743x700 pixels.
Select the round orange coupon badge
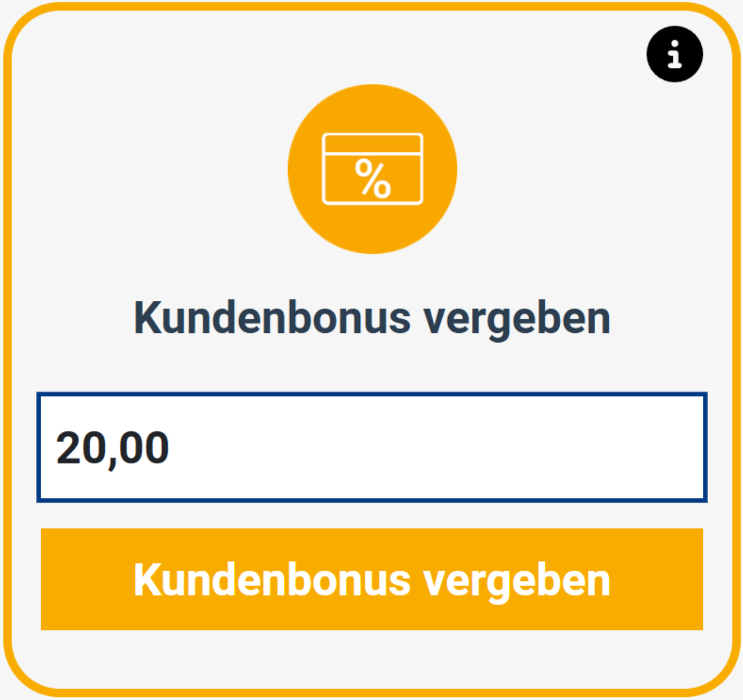[372, 169]
